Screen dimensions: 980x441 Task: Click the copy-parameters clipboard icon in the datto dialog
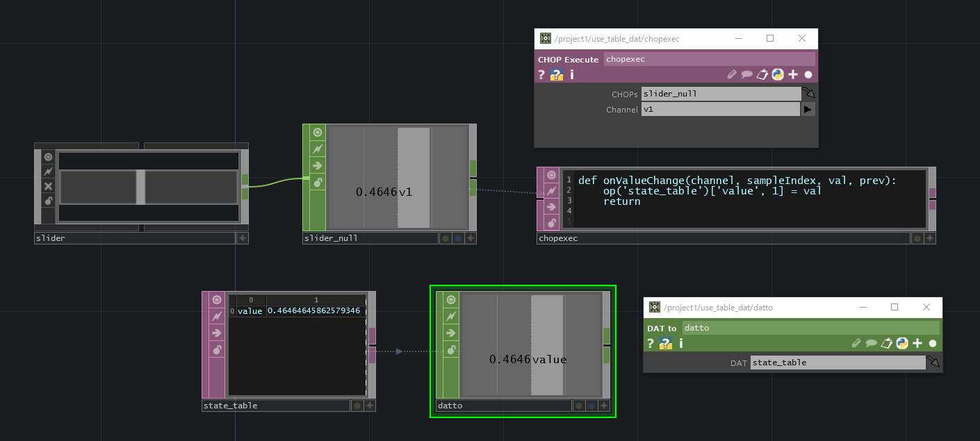coord(886,342)
